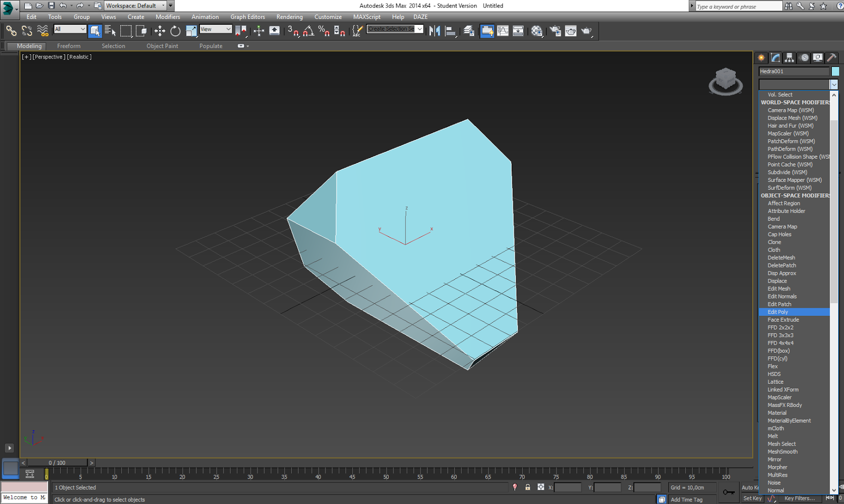
Task: Click the Mirror tool icon
Action: coord(435,31)
